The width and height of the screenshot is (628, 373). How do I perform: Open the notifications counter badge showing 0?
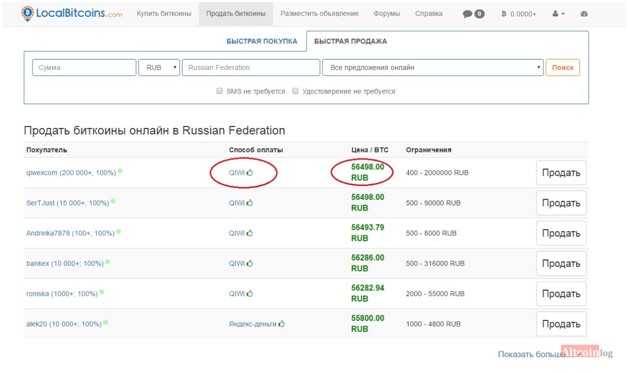(479, 14)
